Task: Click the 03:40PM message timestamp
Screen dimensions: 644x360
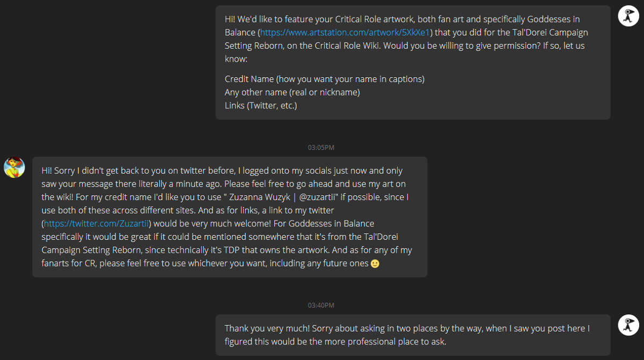Action: click(x=321, y=305)
